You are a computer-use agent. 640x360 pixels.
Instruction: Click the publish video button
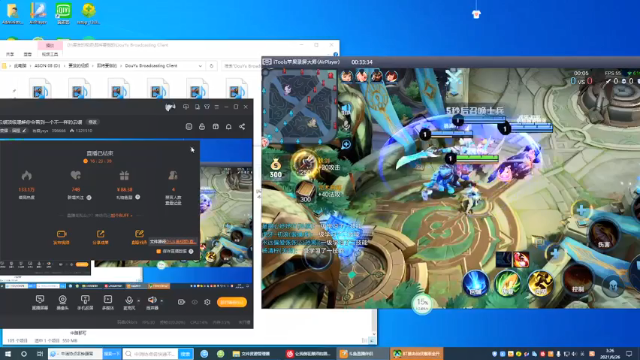[x=61, y=237]
